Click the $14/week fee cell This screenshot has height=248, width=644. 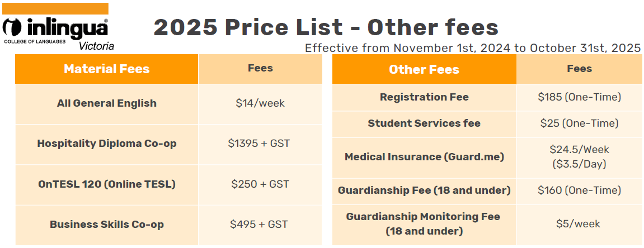[260, 103]
